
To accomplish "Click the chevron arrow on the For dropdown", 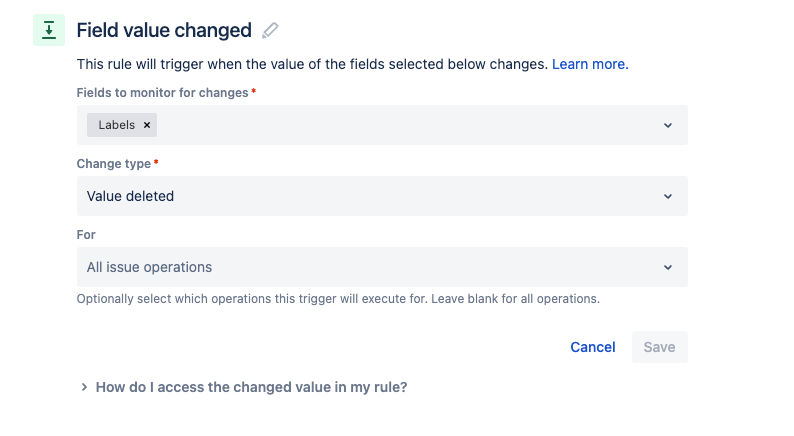I will point(668,267).
